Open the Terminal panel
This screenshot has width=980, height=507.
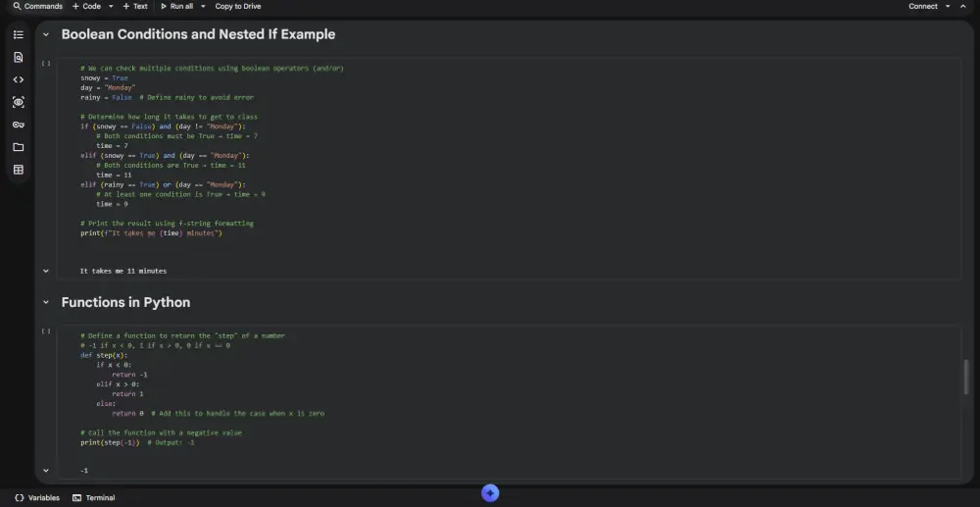(x=94, y=498)
